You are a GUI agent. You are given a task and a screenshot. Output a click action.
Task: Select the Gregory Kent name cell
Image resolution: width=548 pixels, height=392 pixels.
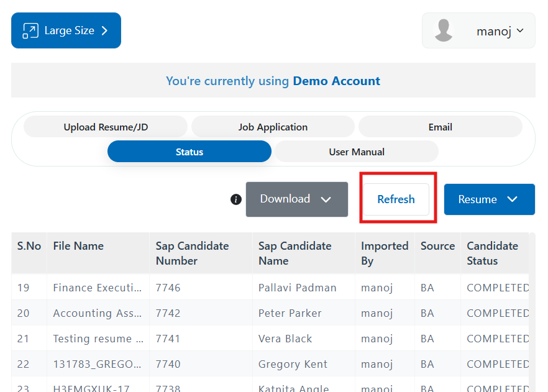tap(292, 364)
